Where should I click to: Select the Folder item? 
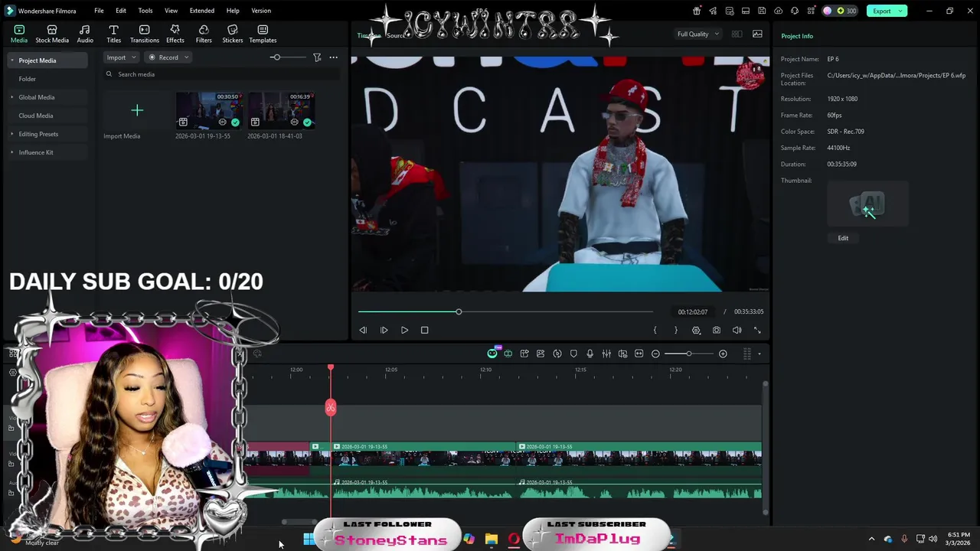[28, 79]
